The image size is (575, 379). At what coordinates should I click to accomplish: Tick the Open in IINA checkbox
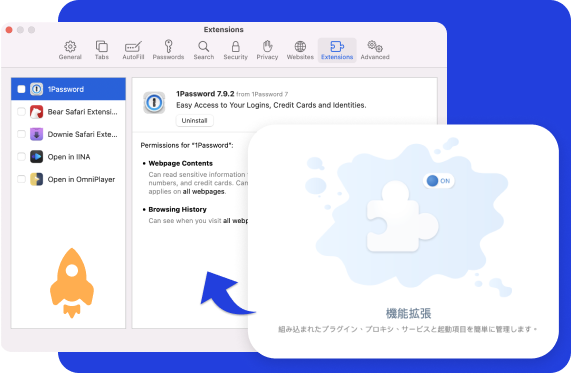pos(21,157)
